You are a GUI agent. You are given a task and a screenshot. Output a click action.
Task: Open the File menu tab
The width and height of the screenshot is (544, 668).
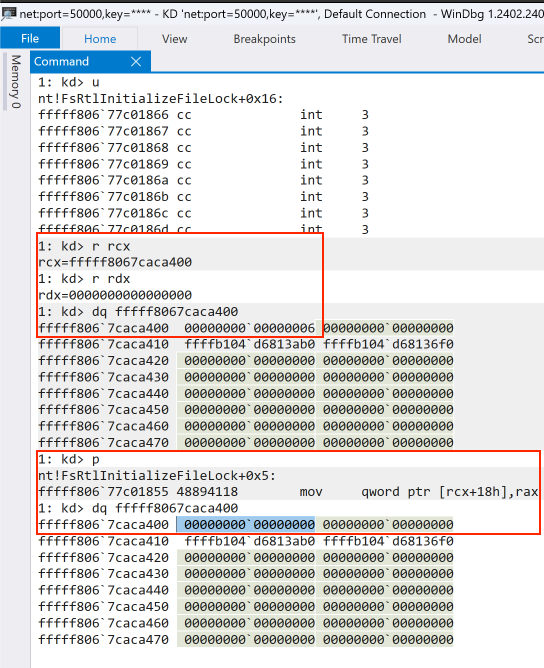click(30, 38)
